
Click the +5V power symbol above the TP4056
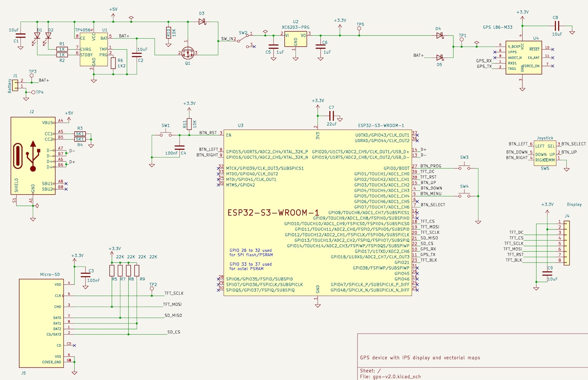(113, 14)
